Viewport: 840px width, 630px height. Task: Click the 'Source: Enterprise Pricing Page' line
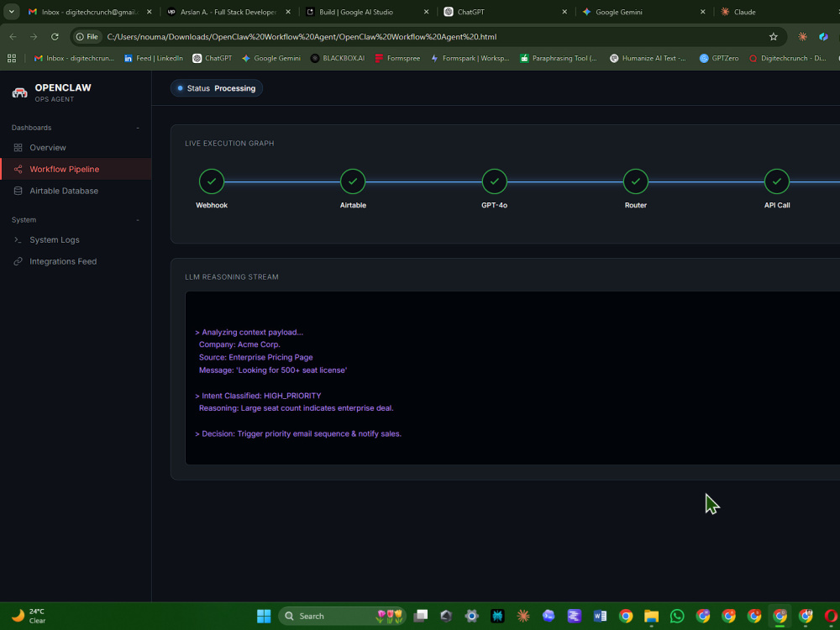tap(255, 357)
